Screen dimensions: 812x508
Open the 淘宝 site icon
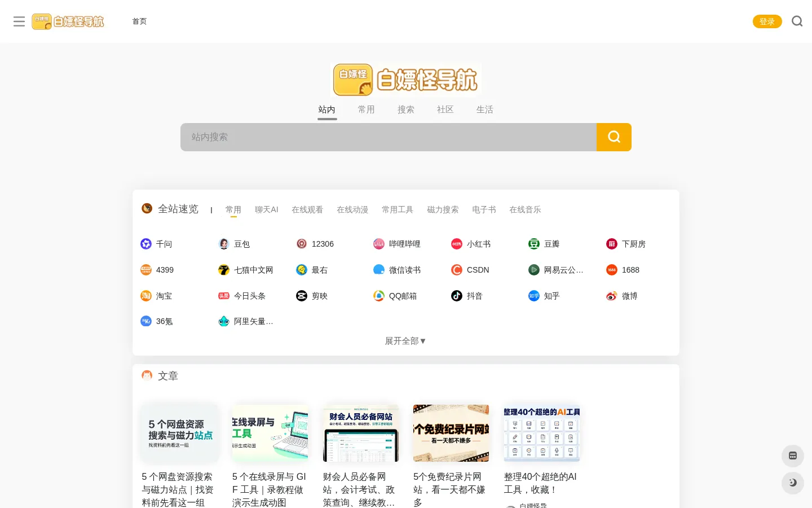point(146,296)
